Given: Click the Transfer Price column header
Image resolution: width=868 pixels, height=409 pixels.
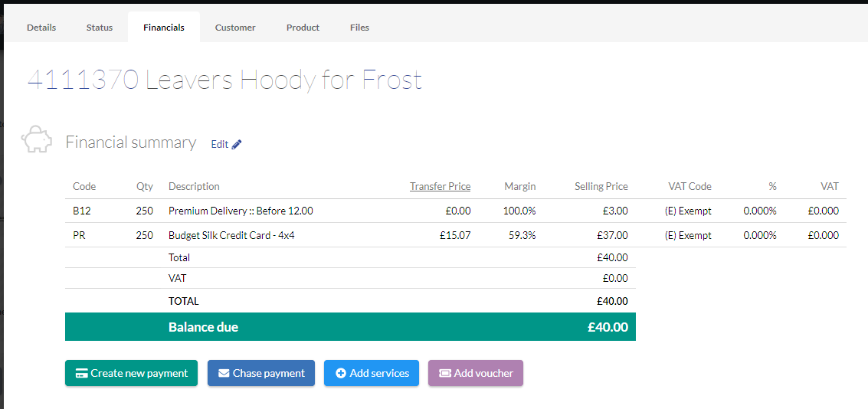Looking at the screenshot, I should (440, 187).
